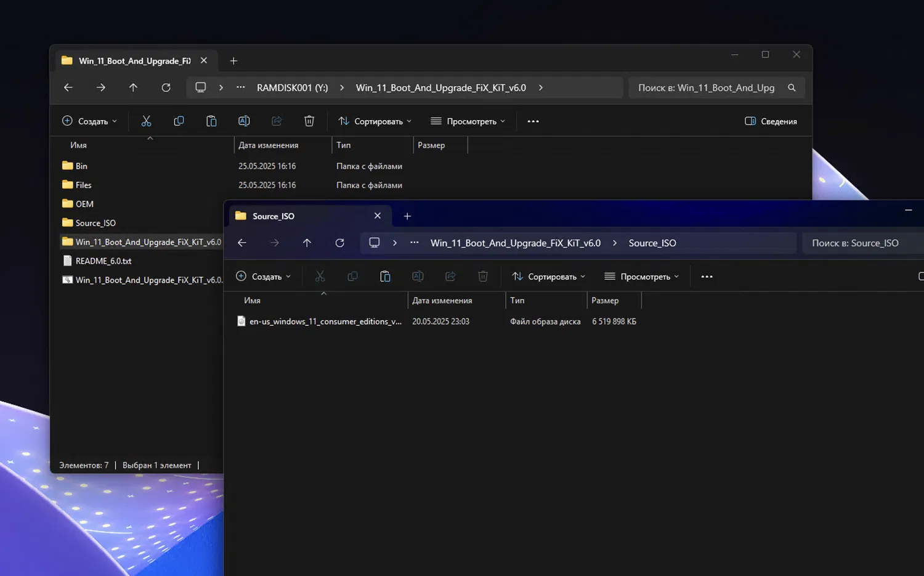
Task: Open the Просмотреть dropdown in Source_ISO window
Action: (641, 277)
